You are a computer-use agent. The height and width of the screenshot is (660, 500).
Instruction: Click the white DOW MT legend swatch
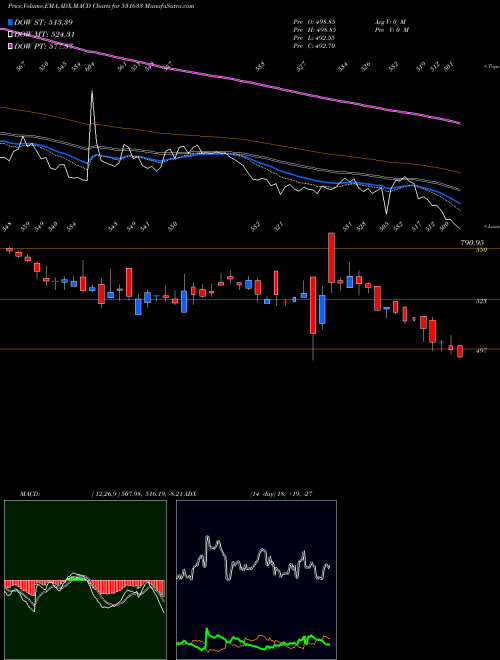click(x=10, y=35)
